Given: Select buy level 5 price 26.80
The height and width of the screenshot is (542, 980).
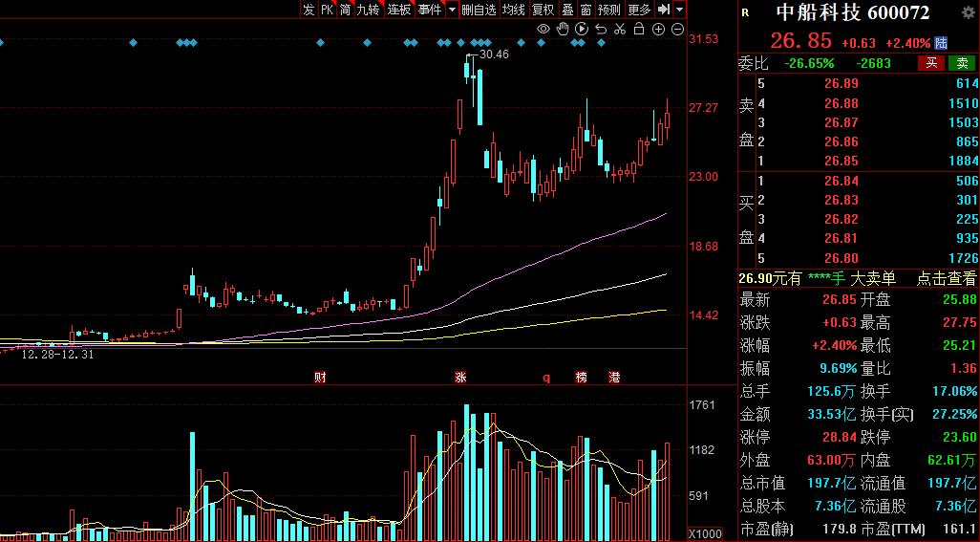Looking at the screenshot, I should coord(841,258).
